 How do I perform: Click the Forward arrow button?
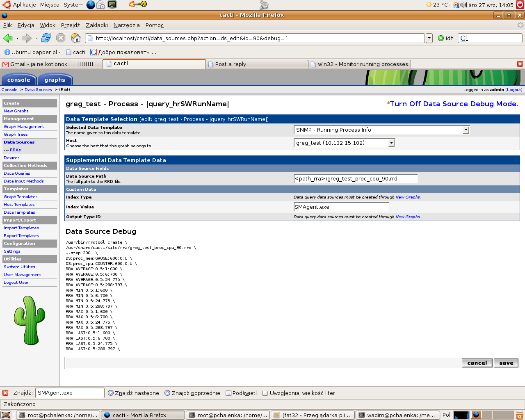pos(27,38)
